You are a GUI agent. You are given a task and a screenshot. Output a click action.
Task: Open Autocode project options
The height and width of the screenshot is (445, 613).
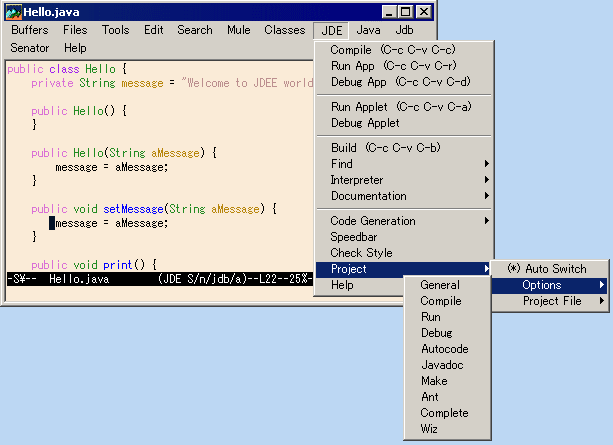[x=447, y=349]
